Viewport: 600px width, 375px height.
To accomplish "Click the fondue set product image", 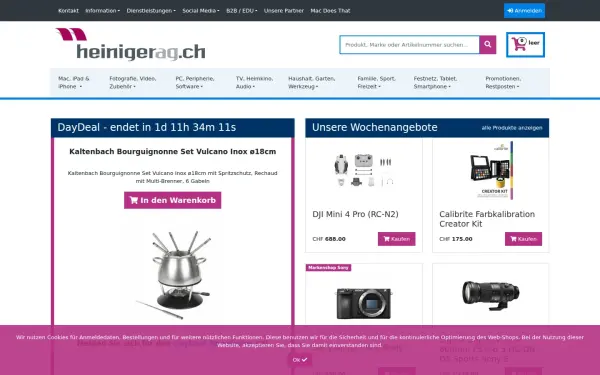I will click(173, 274).
